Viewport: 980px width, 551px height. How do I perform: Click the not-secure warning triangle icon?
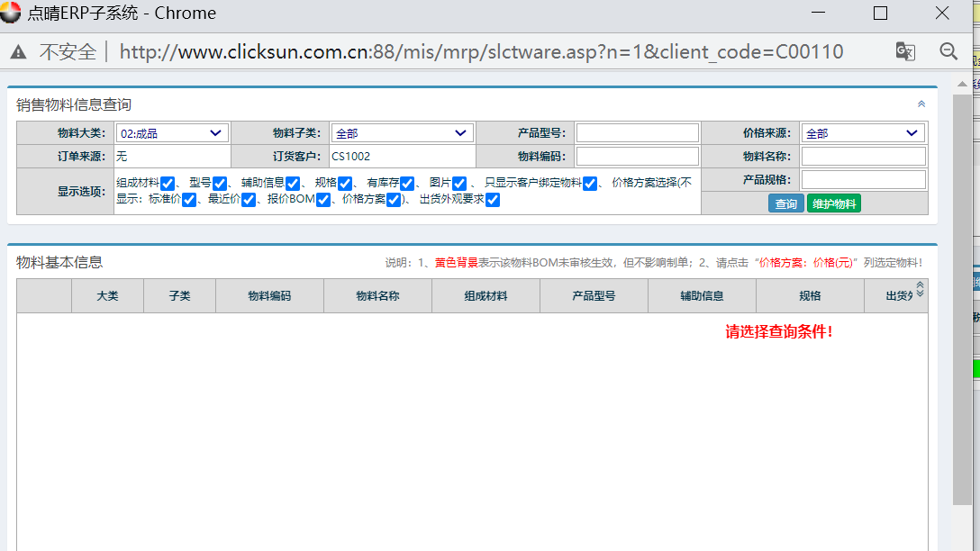(x=18, y=52)
